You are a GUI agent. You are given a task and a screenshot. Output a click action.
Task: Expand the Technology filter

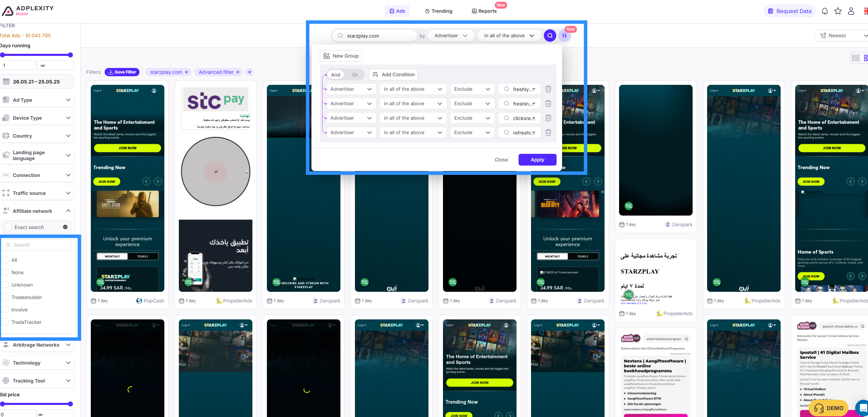click(37, 363)
